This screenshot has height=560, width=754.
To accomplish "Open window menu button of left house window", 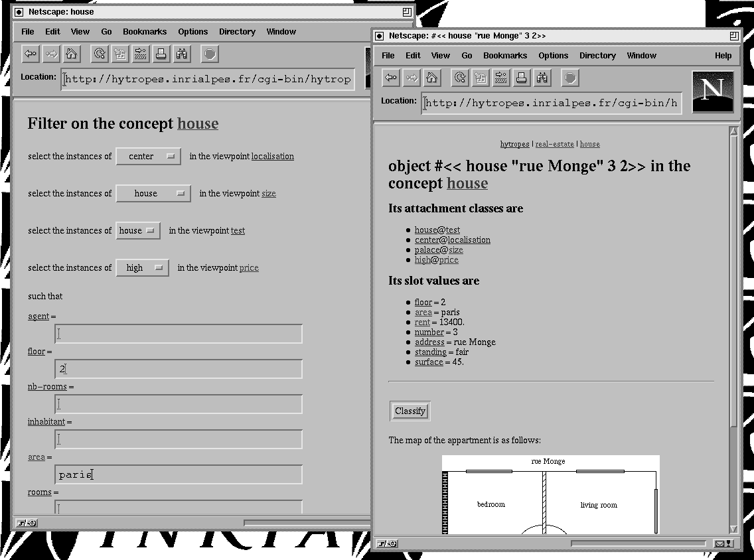I will click(x=19, y=12).
